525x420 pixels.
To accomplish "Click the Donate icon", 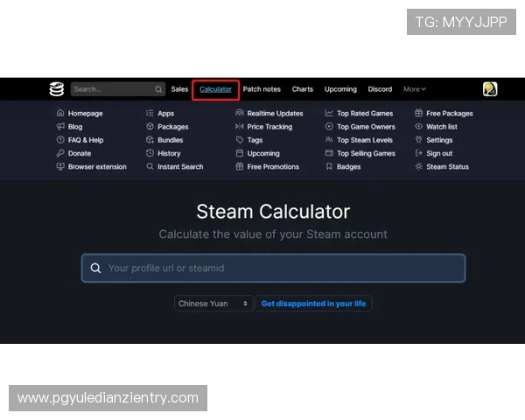I will [60, 153].
